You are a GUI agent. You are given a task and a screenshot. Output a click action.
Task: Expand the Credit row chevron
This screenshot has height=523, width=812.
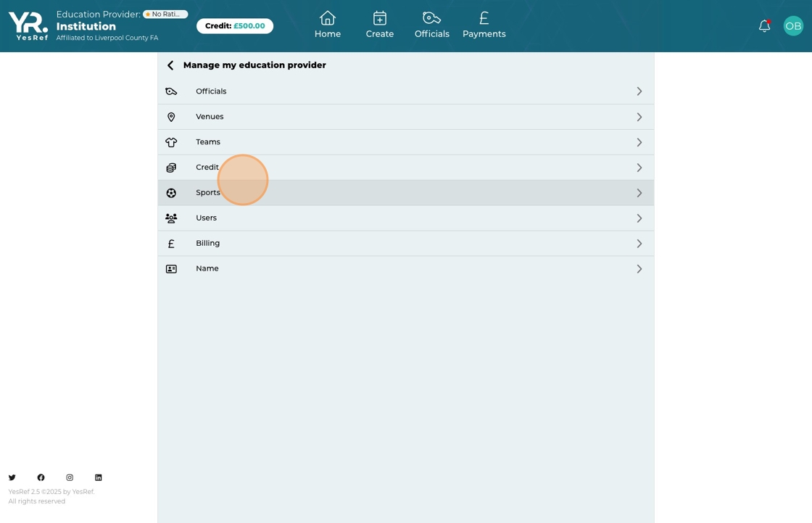point(639,168)
